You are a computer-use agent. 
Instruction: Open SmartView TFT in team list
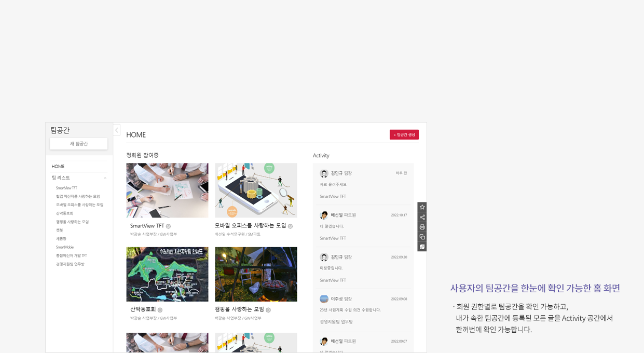66,188
